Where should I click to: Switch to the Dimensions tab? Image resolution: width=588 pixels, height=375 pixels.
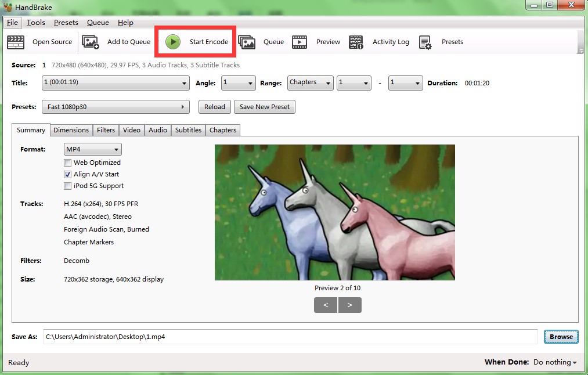tap(71, 130)
